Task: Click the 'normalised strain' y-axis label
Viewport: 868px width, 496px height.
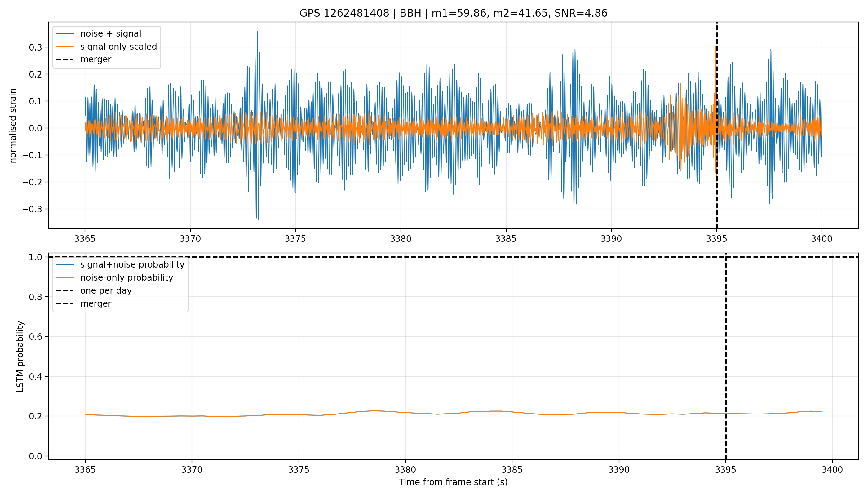Action: [13, 126]
